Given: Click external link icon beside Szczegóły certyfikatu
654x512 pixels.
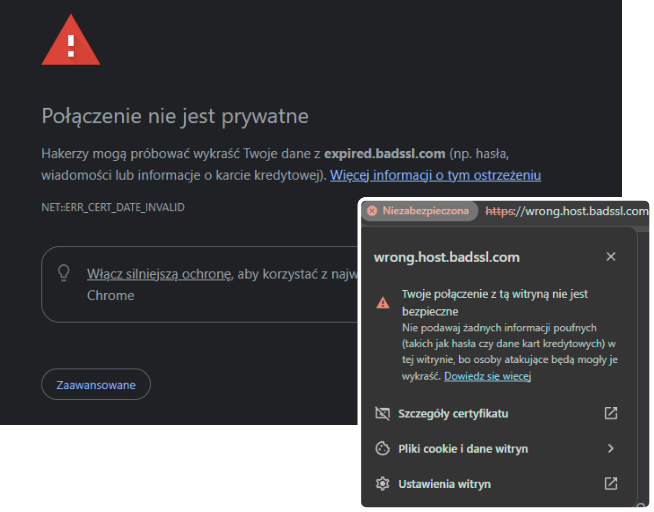Looking at the screenshot, I should (611, 413).
